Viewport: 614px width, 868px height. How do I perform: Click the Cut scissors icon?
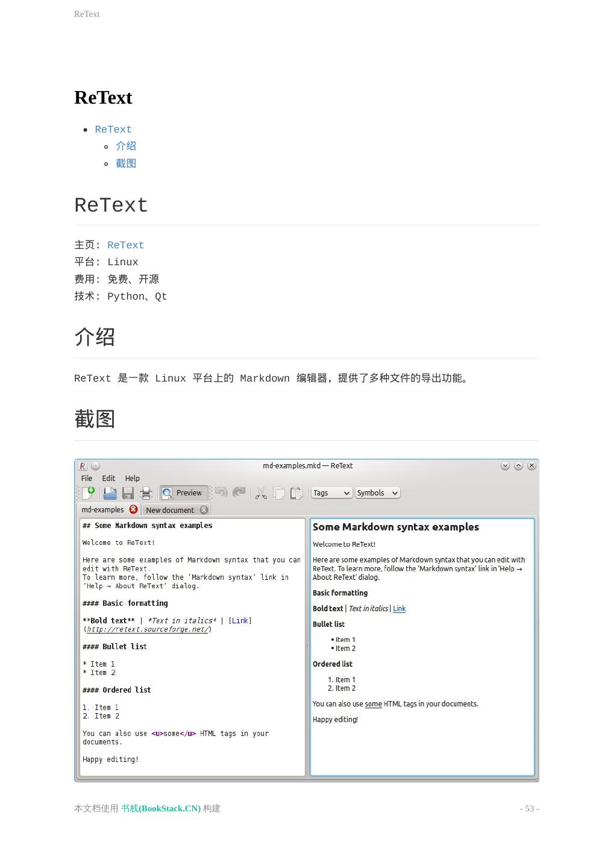click(x=261, y=493)
